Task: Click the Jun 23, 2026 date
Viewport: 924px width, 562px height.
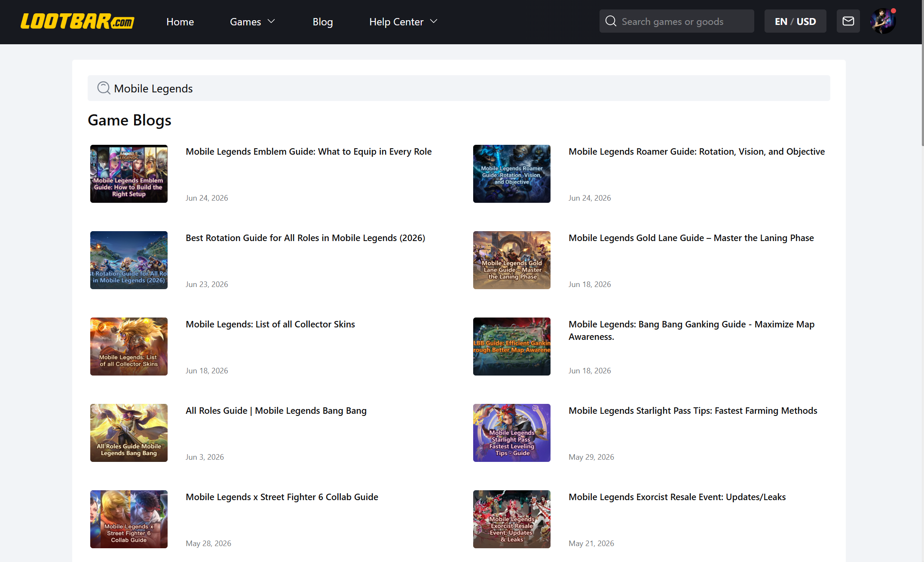Action: [207, 284]
